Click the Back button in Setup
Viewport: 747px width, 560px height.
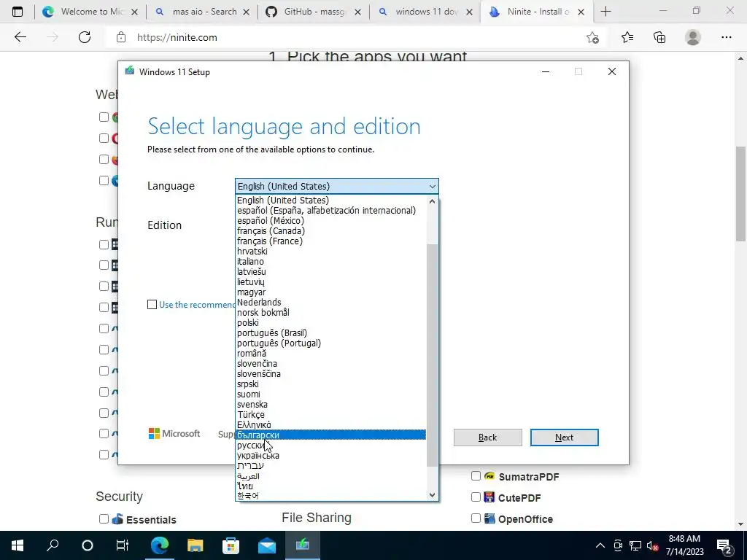click(x=487, y=437)
